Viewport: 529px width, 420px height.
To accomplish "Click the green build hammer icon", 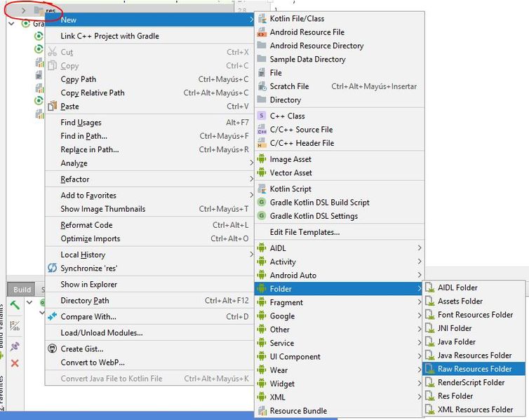I will tap(15, 305).
